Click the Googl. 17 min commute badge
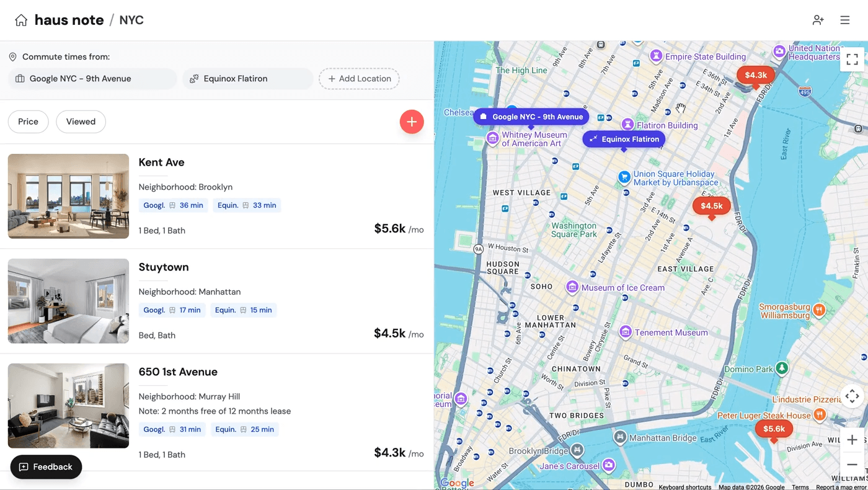The height and width of the screenshot is (490, 868). (x=172, y=310)
